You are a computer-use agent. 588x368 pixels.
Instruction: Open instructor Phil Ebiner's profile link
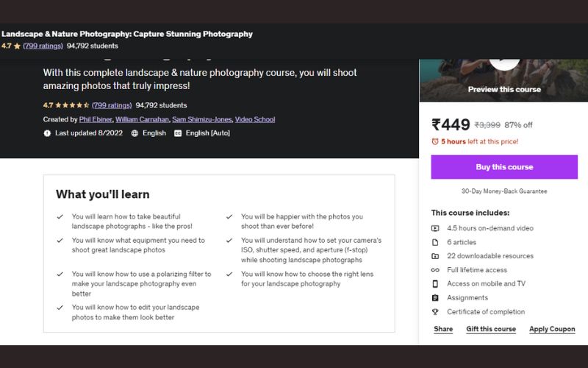pos(96,119)
